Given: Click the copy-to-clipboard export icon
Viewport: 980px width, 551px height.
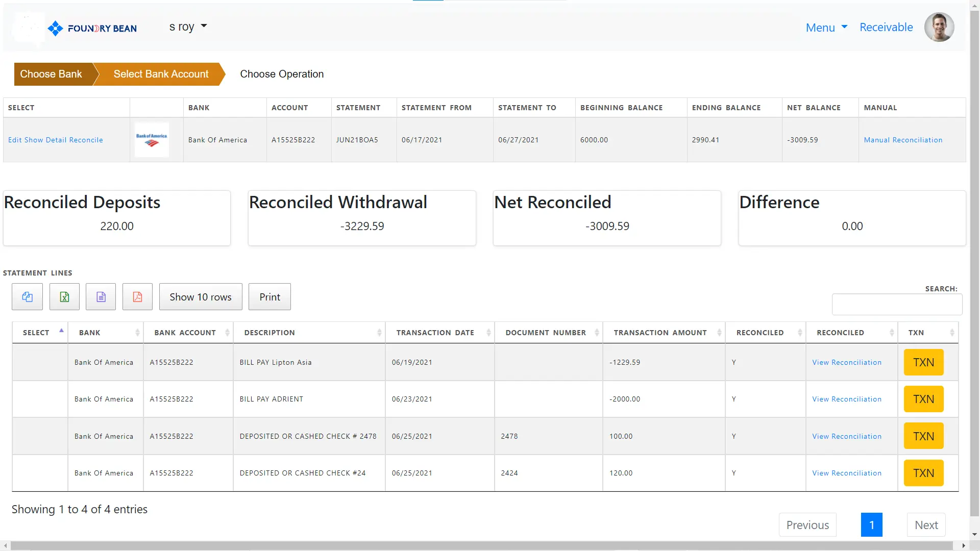Looking at the screenshot, I should (x=27, y=296).
